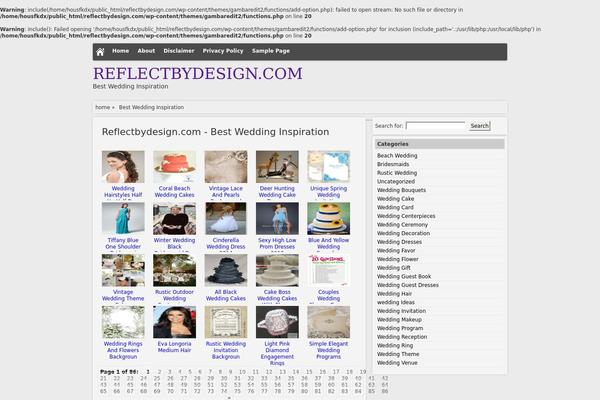Open the Wedding Cake category

[396, 199]
